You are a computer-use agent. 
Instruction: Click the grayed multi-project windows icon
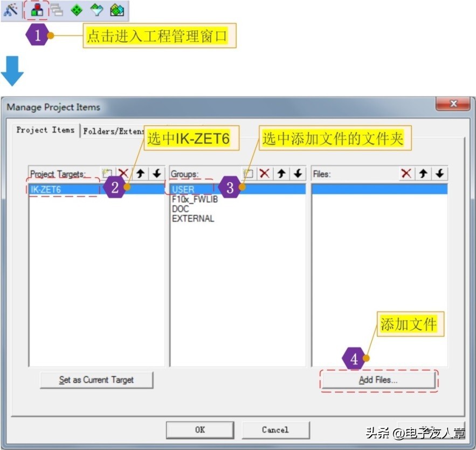pos(57,10)
